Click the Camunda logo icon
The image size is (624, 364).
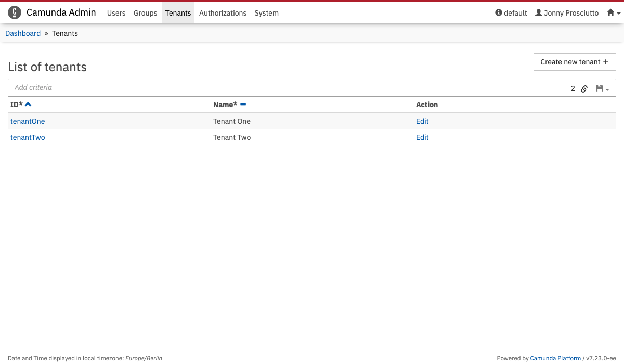tap(15, 12)
